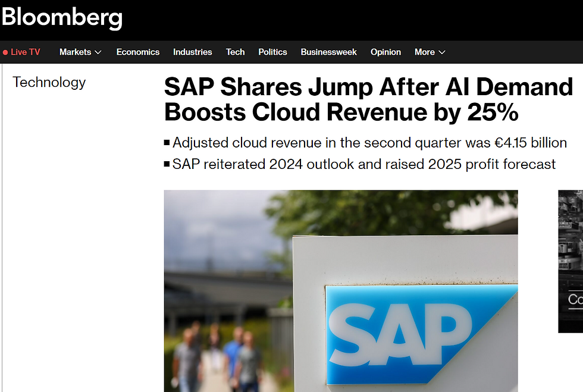Expand the Markets dropdown chevron
Screen dimensions: 583x392
(98, 52)
